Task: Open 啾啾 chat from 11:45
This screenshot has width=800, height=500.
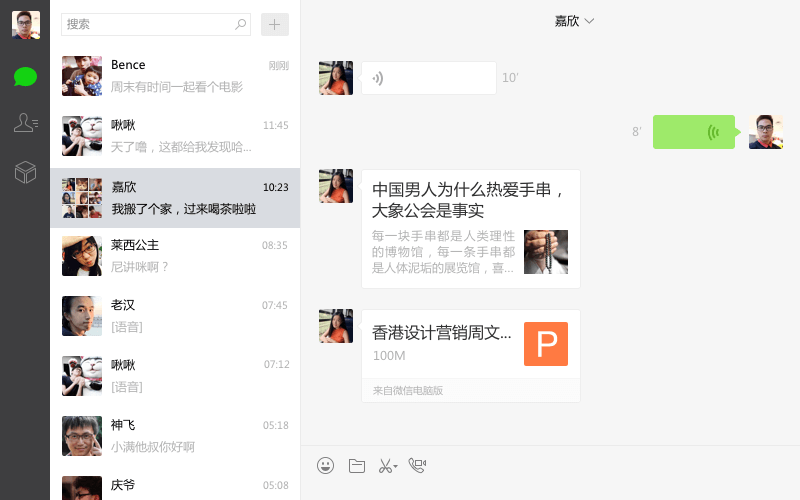Action: point(175,136)
